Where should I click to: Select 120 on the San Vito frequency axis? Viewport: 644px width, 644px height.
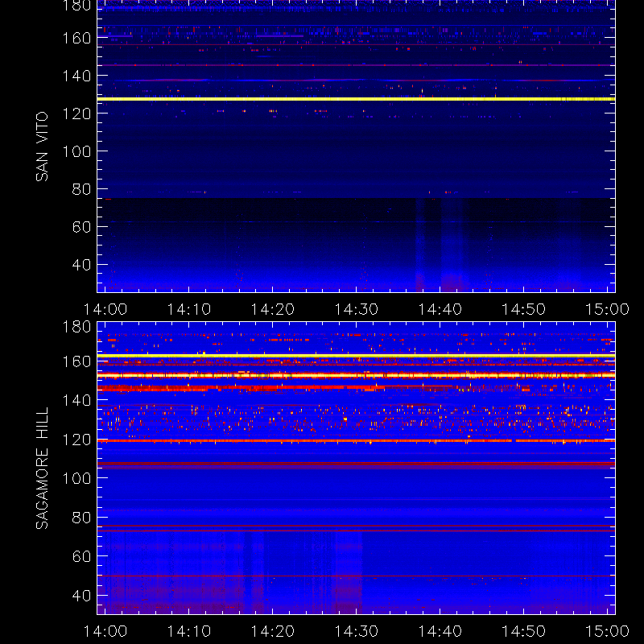pos(76,114)
